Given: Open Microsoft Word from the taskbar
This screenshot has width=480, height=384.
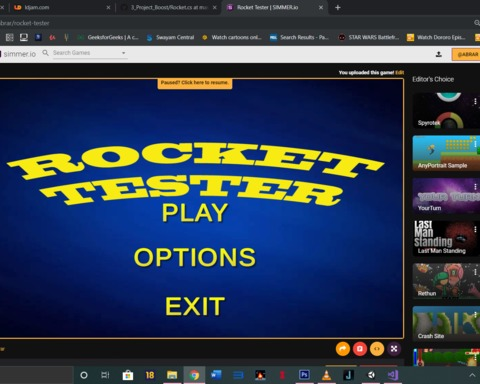Looking at the screenshot, I should pyautogui.click(x=216, y=375).
